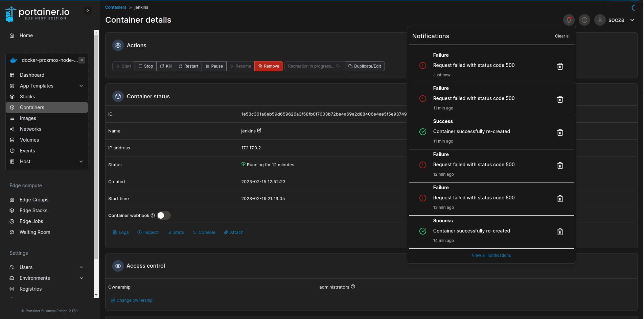This screenshot has height=319, width=644.
Task: Enable the Container webhook toggle
Action: (163, 215)
